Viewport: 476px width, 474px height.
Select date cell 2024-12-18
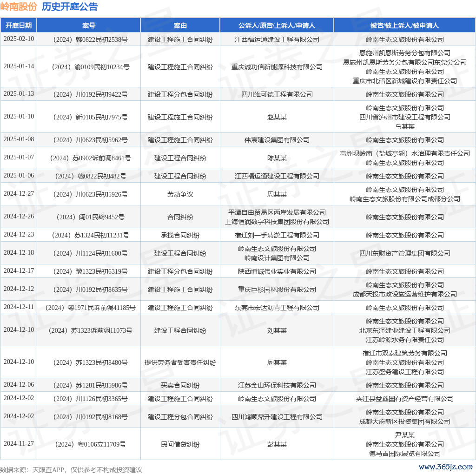coord(19,252)
